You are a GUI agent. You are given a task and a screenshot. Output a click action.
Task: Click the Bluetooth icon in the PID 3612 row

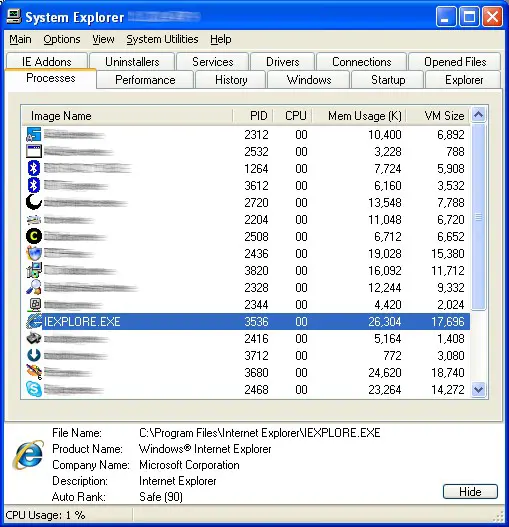coord(34,186)
